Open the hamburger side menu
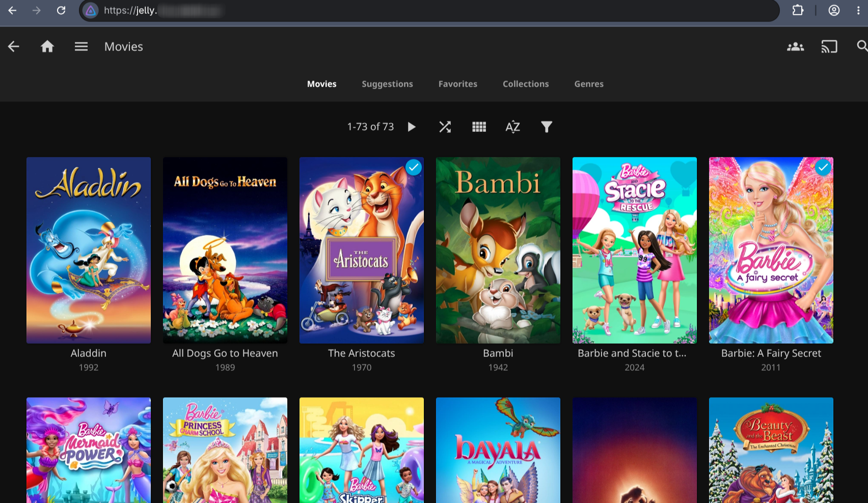The height and width of the screenshot is (503, 868). point(82,47)
